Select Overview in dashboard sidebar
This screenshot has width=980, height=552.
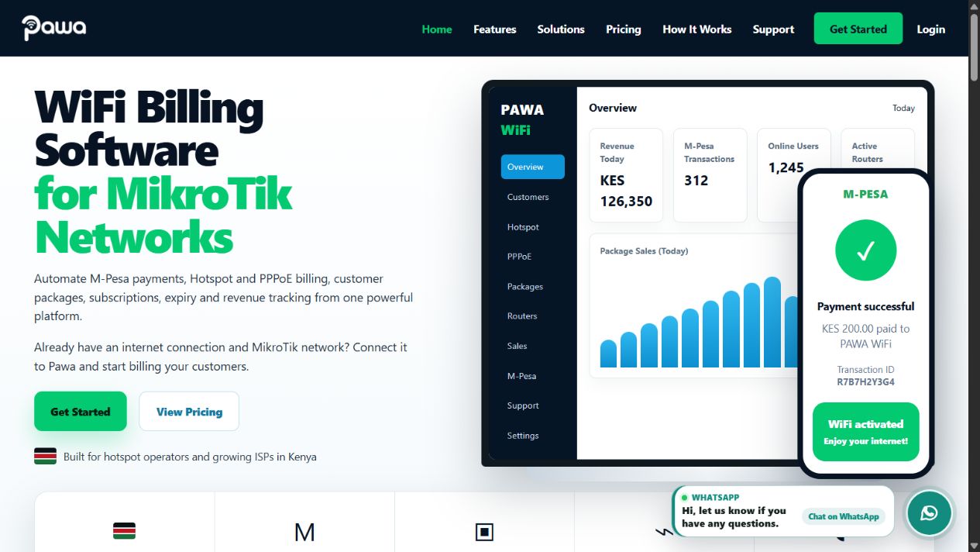point(533,167)
